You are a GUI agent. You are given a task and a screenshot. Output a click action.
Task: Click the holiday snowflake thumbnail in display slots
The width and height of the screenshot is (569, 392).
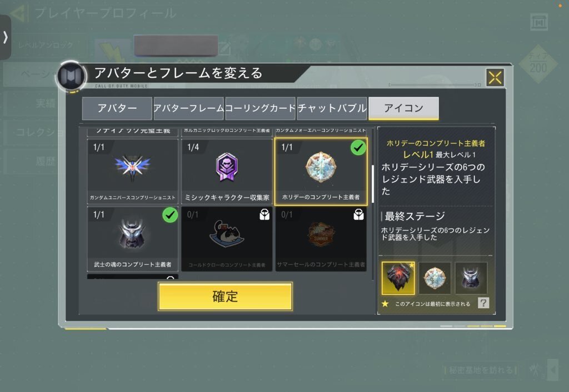click(435, 278)
